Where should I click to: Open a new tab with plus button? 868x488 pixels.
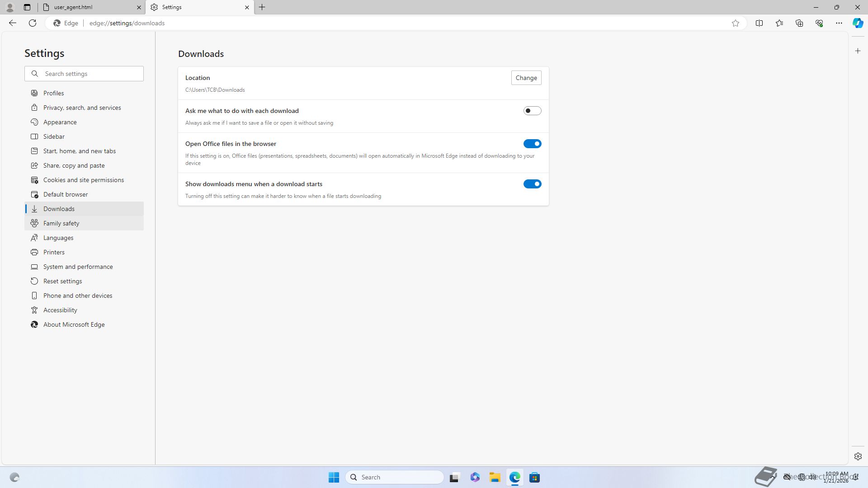[262, 7]
